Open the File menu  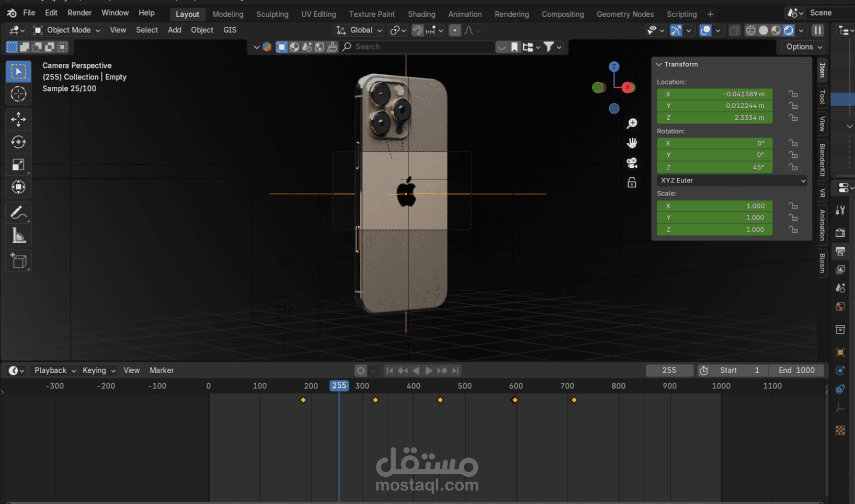coord(29,13)
